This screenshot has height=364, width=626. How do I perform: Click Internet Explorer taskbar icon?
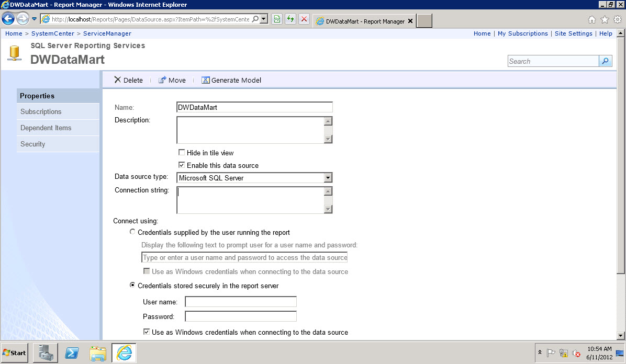coord(124,353)
